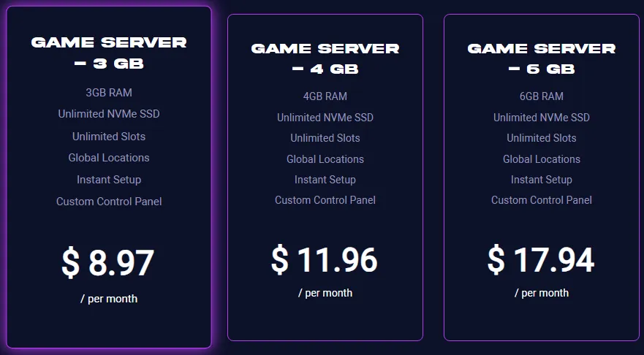The width and height of the screenshot is (644, 355).
Task: Select the 3GB RAM feature text
Action: click(109, 93)
